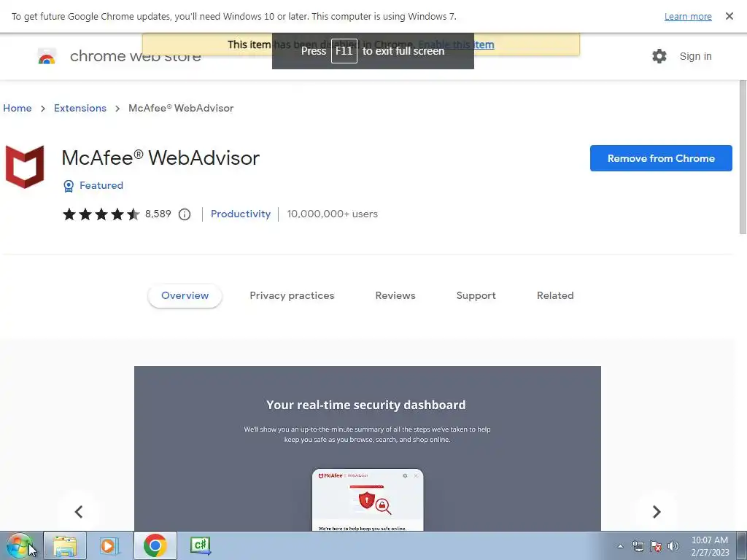Open the Reviews tab
Image resolution: width=747 pixels, height=560 pixels.
[395, 296]
